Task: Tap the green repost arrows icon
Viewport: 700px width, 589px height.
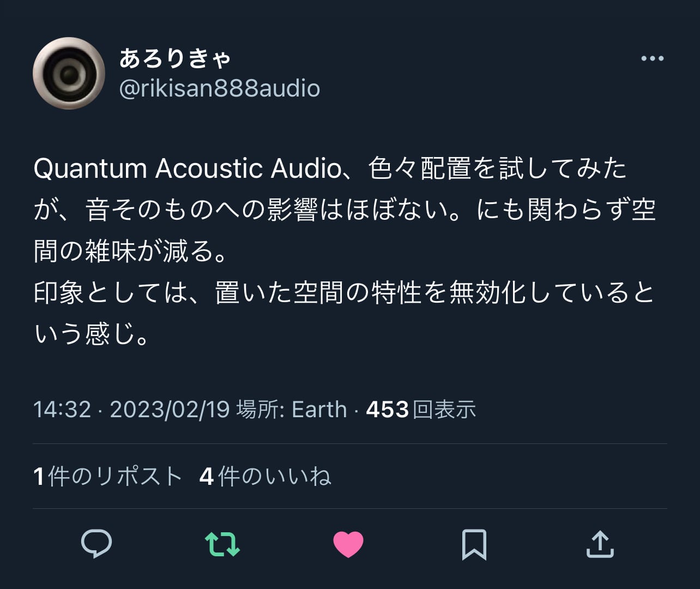Action: [222, 544]
